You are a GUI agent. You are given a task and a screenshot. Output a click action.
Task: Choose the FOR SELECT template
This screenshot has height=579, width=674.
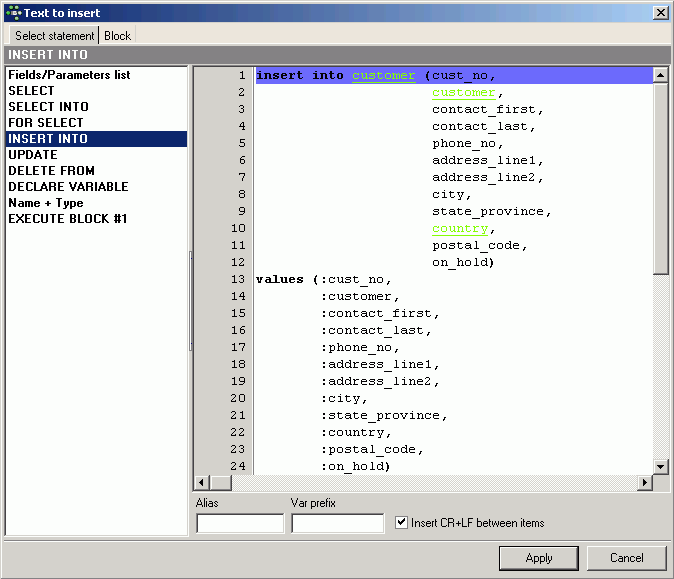tap(96, 123)
